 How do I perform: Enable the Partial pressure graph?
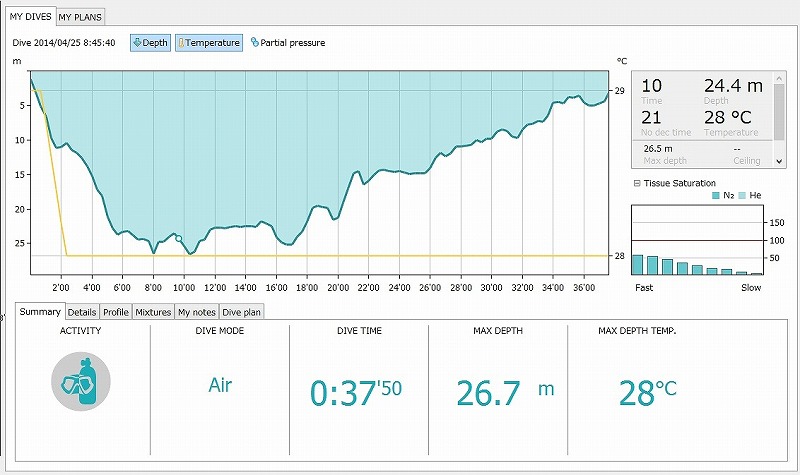pyautogui.click(x=287, y=43)
